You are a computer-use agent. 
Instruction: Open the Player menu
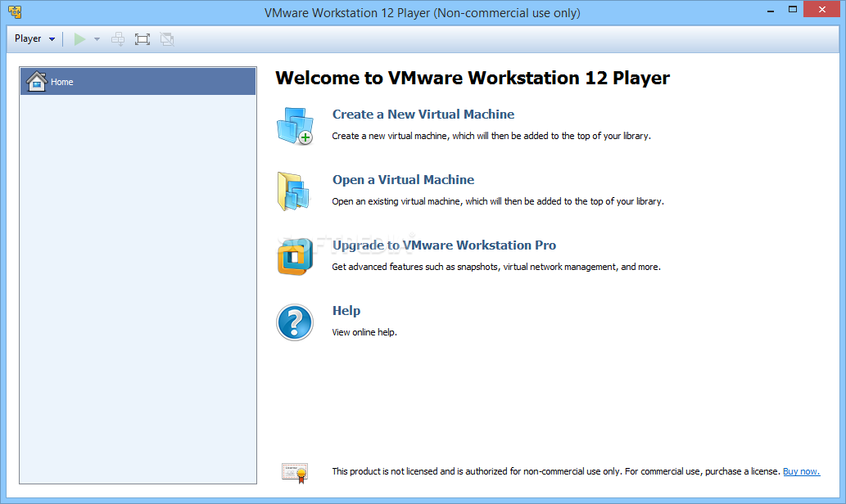click(x=34, y=38)
